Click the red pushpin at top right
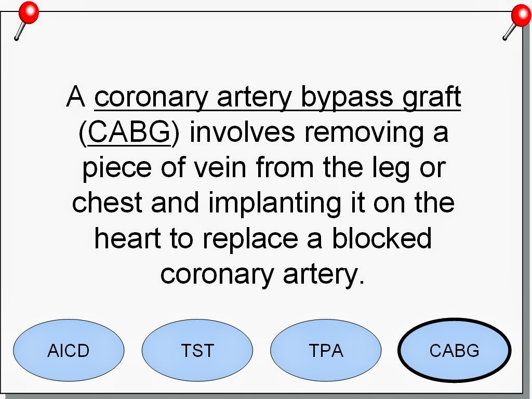 coord(517,22)
